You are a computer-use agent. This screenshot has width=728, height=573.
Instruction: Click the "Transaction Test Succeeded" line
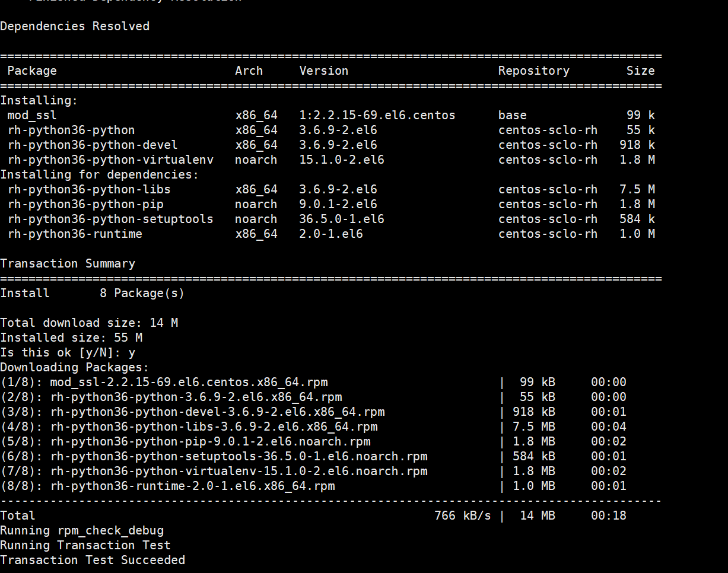point(93,560)
